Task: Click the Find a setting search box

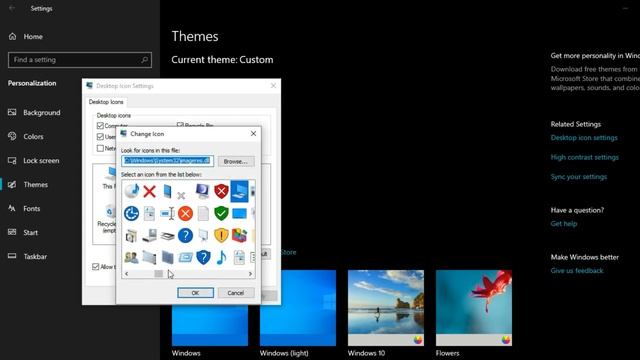Action: click(x=80, y=60)
